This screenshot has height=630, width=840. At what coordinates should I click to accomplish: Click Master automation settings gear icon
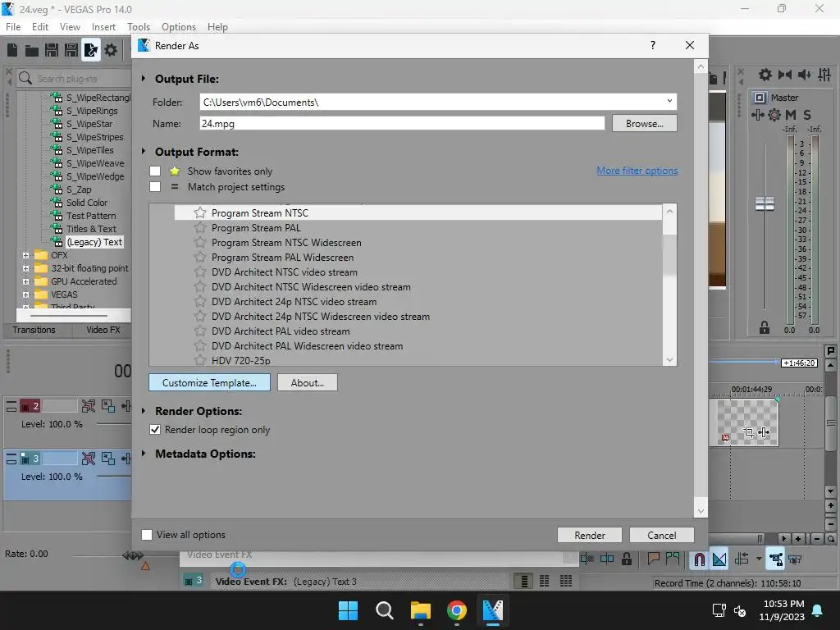[x=774, y=115]
